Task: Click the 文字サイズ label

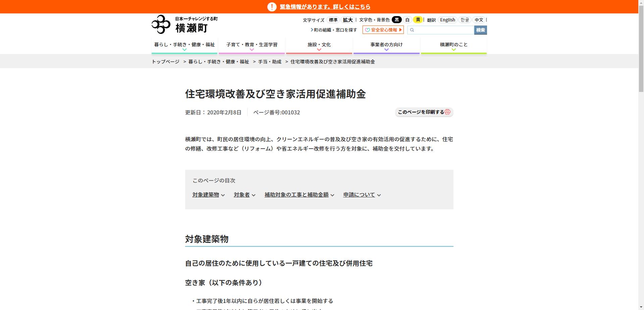Action: pos(314,20)
